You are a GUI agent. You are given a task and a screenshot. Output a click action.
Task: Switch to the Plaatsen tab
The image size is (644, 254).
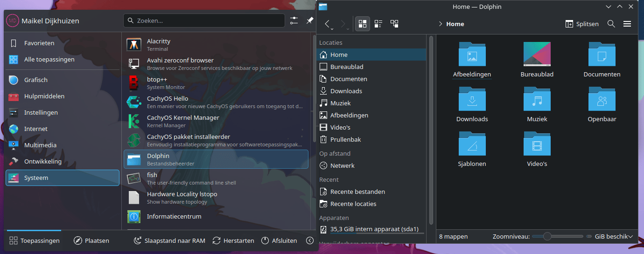[91, 240]
